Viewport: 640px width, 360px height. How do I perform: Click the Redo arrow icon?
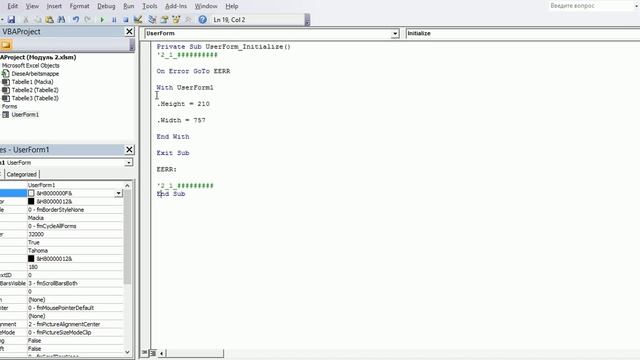pos(87,20)
